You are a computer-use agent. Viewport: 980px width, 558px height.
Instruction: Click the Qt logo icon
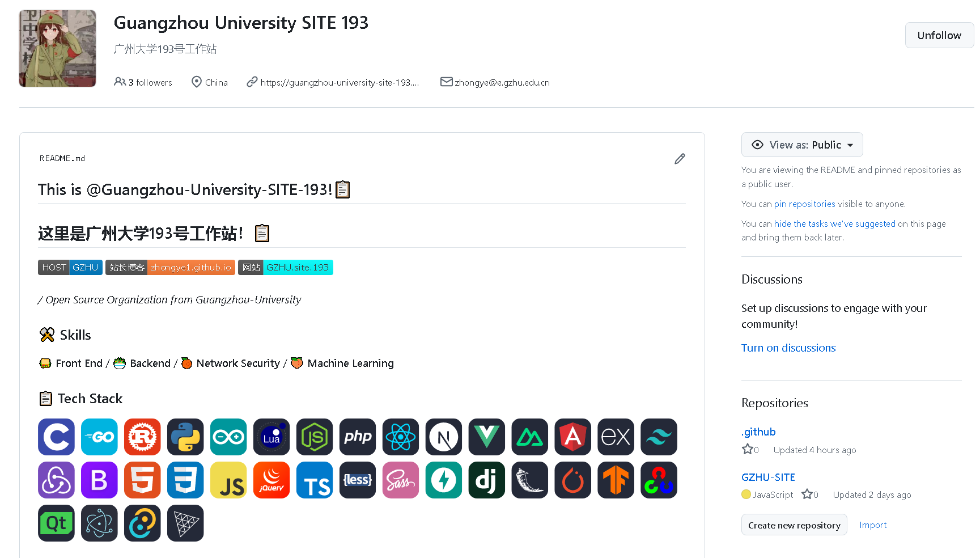(x=56, y=523)
